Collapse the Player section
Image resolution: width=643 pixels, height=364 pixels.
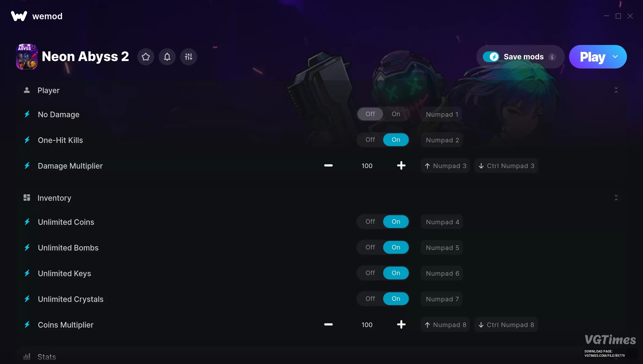(616, 90)
